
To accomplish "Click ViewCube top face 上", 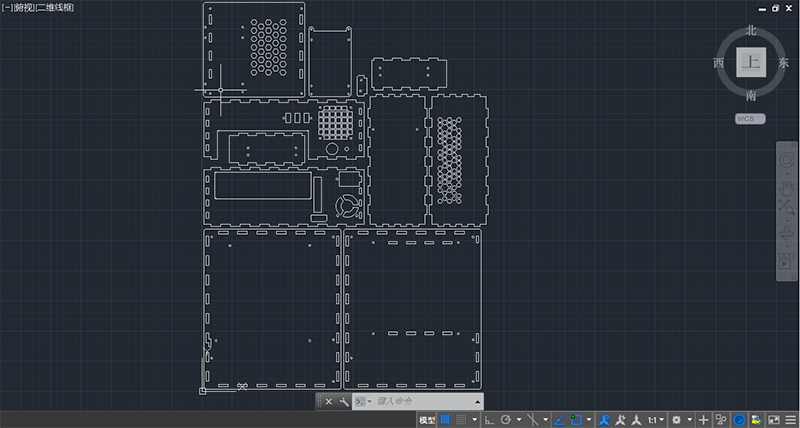I will [751, 62].
